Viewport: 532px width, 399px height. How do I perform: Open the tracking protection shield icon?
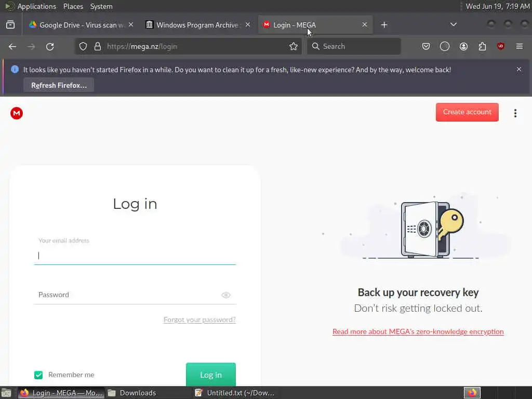tap(83, 46)
